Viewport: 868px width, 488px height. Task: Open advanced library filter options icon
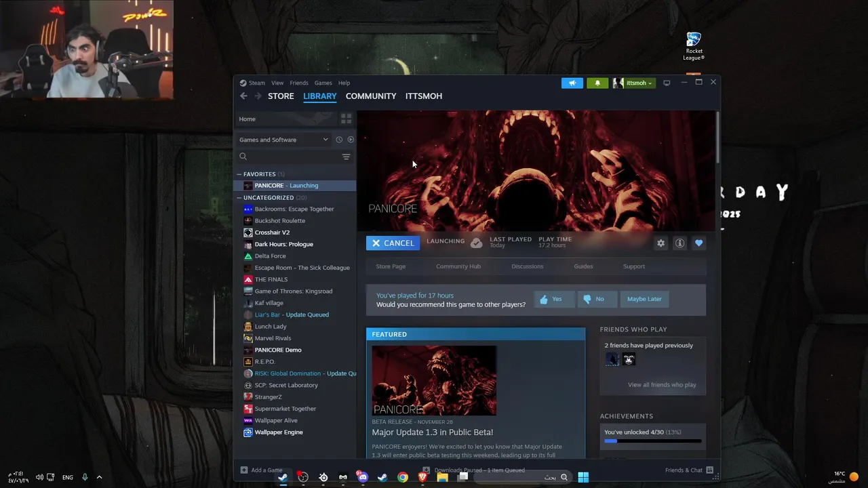tap(346, 157)
